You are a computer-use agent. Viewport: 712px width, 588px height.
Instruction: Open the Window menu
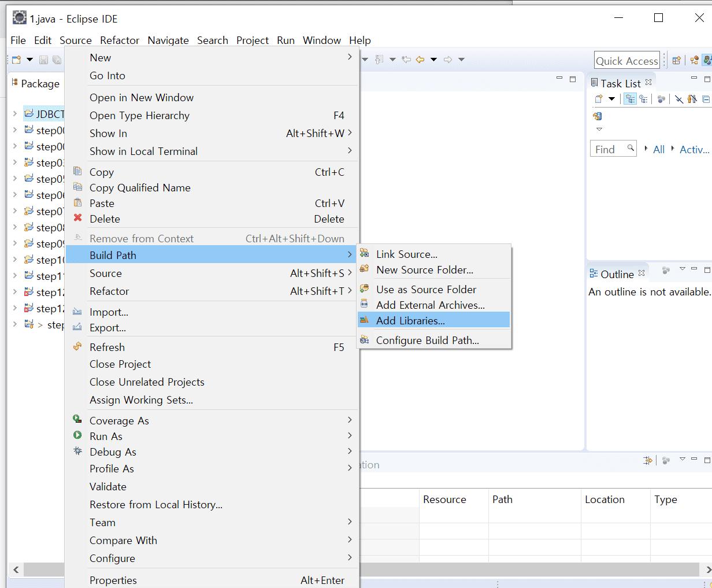[x=322, y=40]
